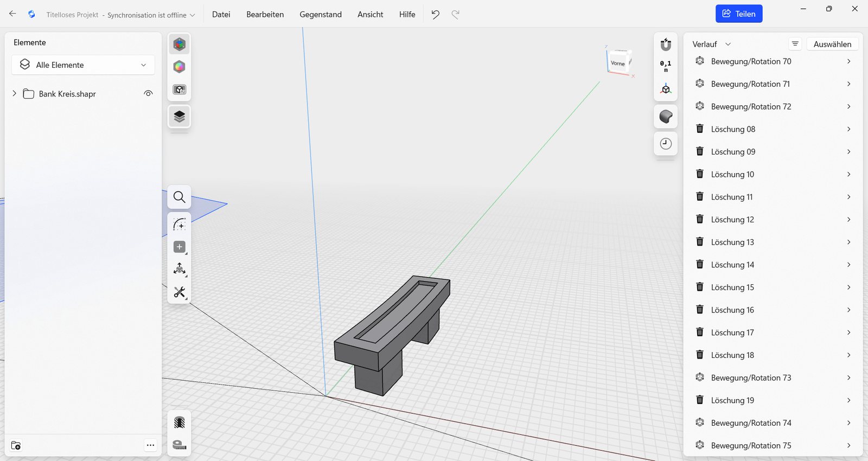
Task: Select the Bewegung/Rotation 72 history step
Action: click(x=773, y=106)
